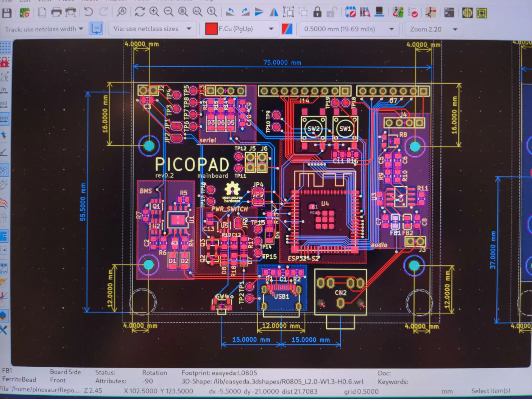532x399 pixels.
Task: Zoom out of the board canvas
Action: tap(168, 12)
